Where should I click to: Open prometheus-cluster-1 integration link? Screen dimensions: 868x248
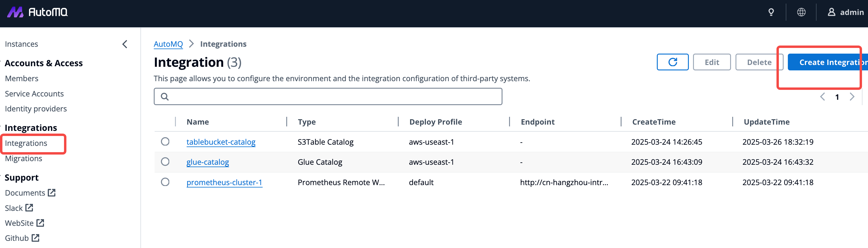[224, 182]
